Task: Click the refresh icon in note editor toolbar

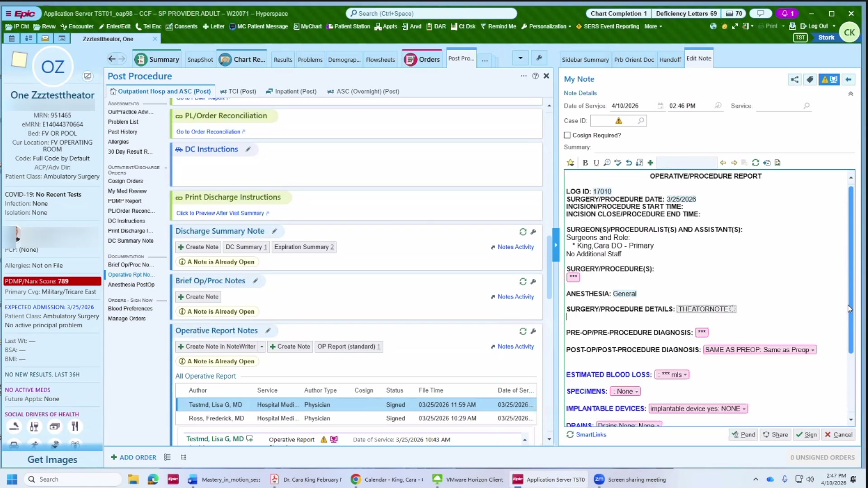Action: coord(755,163)
